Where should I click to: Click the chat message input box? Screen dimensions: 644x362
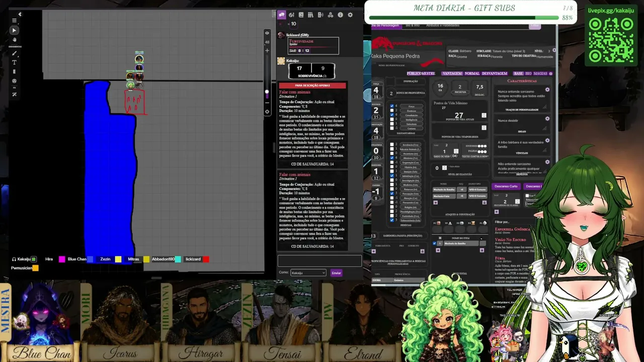pos(319,261)
